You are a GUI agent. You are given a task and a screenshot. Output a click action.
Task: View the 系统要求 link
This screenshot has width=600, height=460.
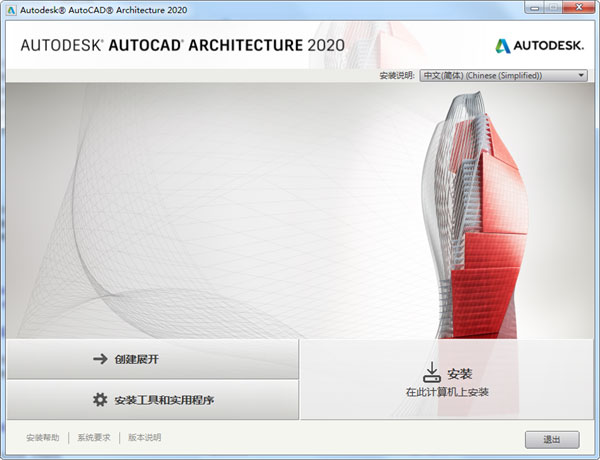pos(94,438)
